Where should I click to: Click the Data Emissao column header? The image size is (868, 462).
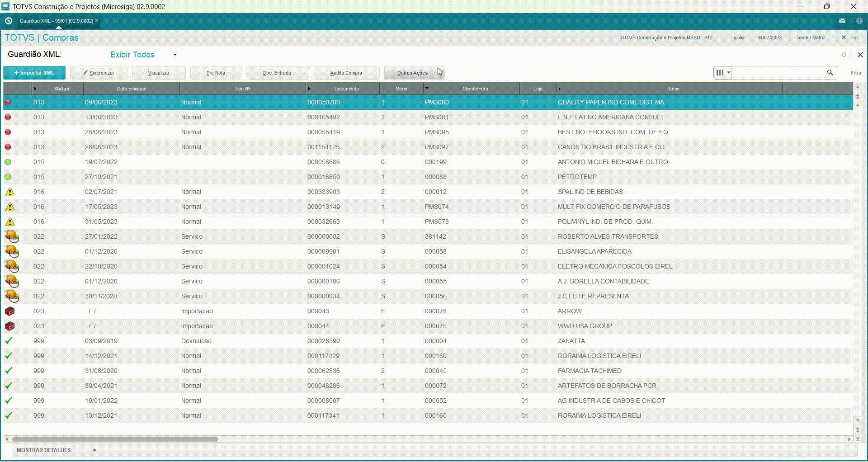click(x=132, y=89)
